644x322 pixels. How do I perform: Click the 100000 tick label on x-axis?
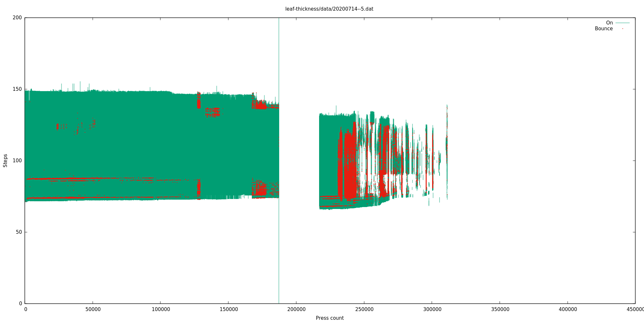[161, 309]
